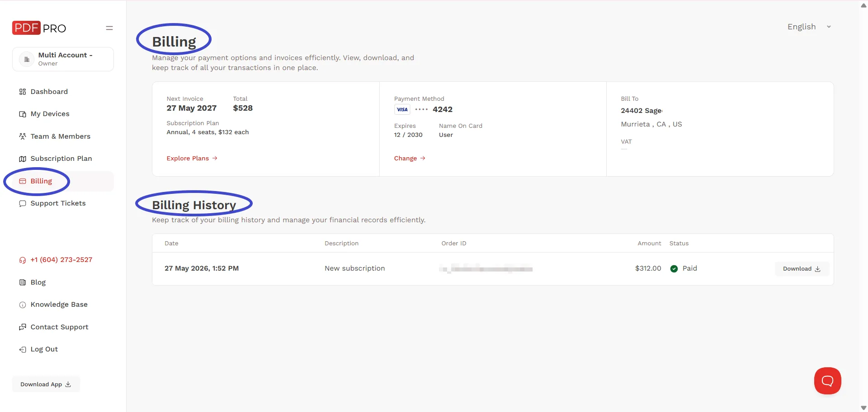Open My Devices page

(x=50, y=114)
